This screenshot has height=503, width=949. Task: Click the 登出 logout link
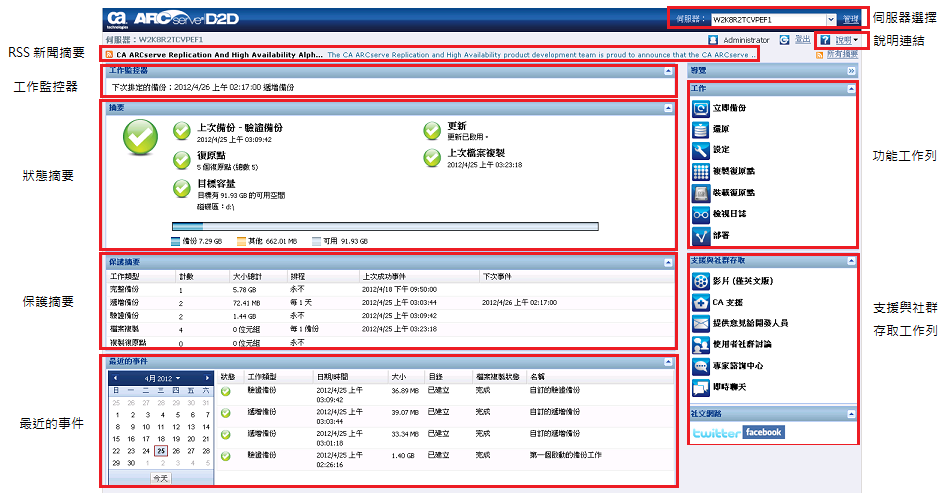[802, 39]
